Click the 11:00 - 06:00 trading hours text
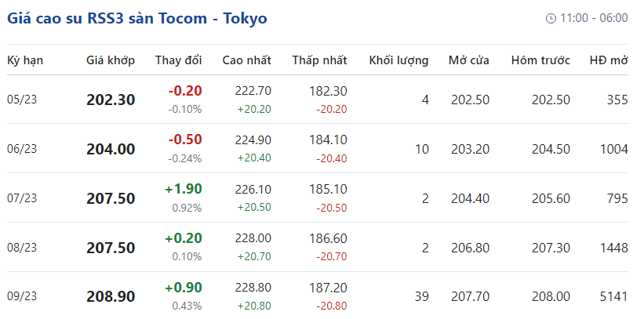This screenshot has width=644, height=319. point(594,18)
